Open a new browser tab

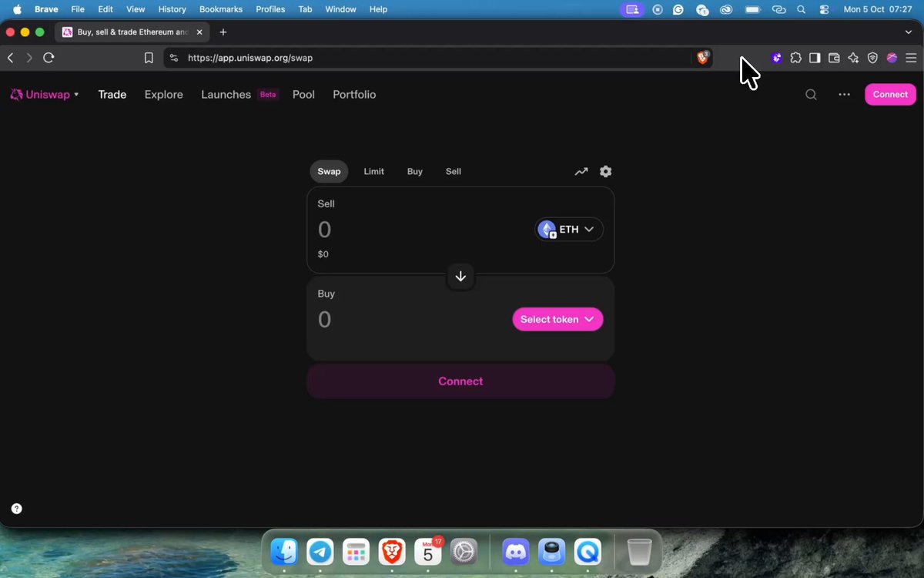(x=223, y=32)
